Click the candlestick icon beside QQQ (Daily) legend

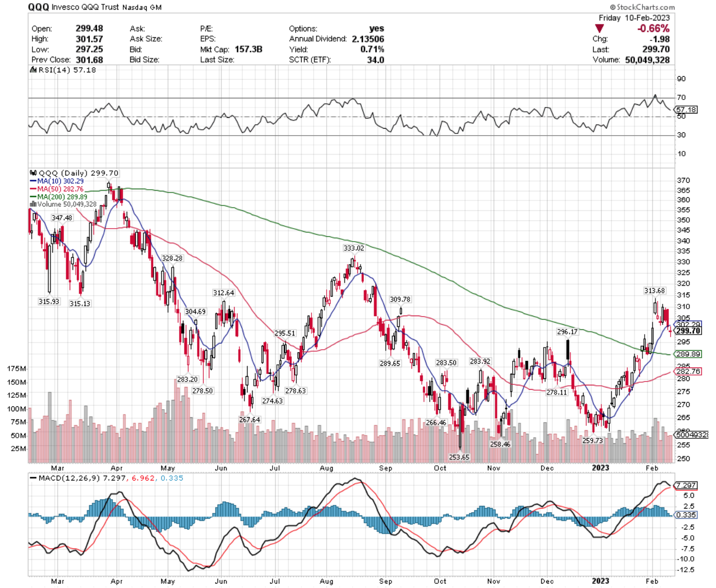[34, 173]
